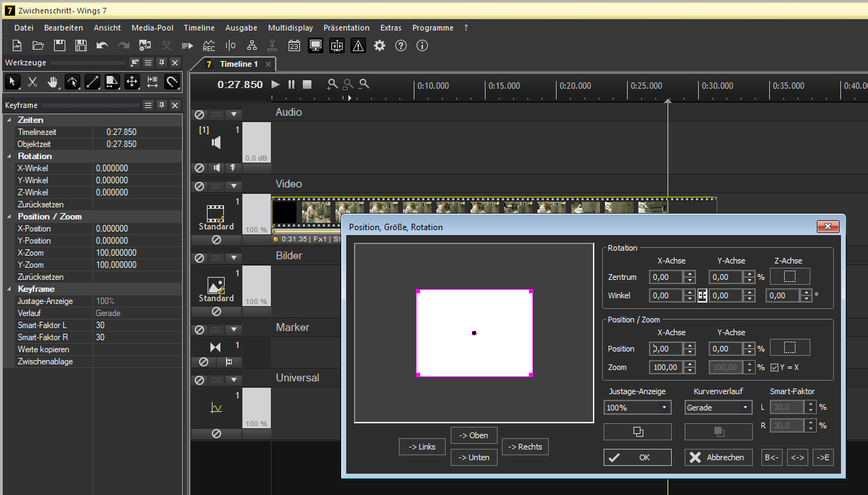Viewport: 868px width, 495px height.
Task: Click the Play button in timeline
Action: [276, 85]
